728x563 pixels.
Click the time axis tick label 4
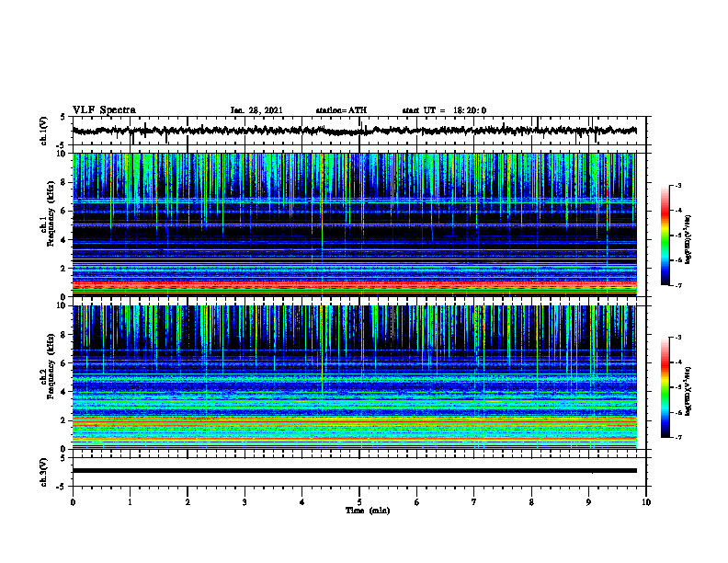302,502
